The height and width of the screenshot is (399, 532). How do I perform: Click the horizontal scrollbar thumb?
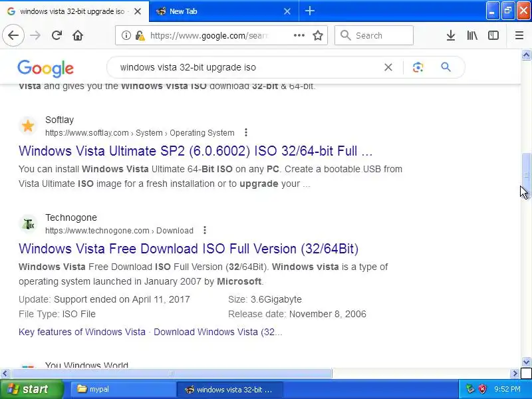(172, 374)
